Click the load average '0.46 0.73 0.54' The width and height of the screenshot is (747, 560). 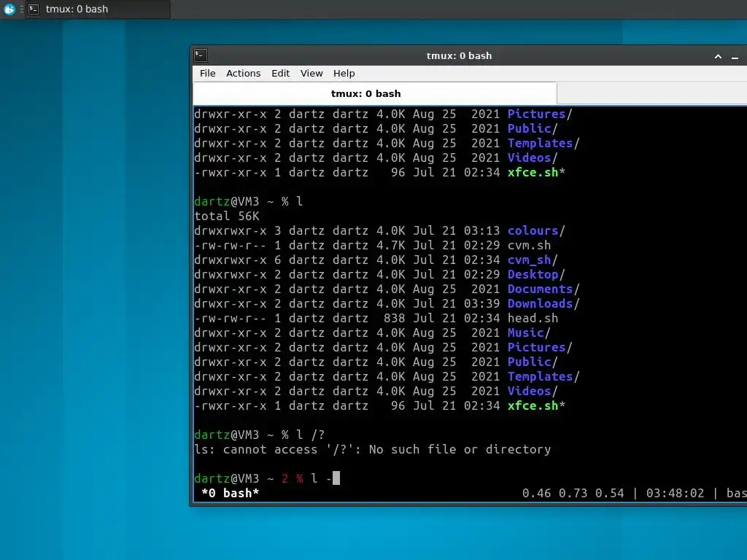tap(573, 494)
